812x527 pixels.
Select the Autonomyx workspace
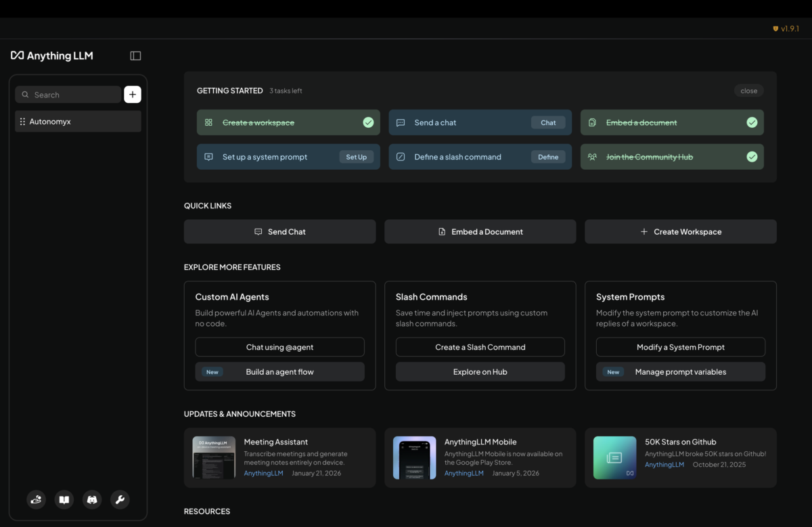pos(68,121)
